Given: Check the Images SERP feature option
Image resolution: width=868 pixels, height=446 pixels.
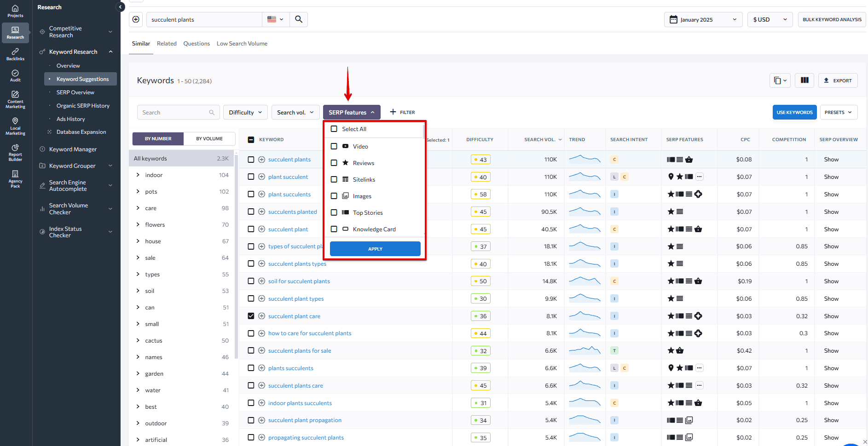Looking at the screenshot, I should click(x=334, y=196).
